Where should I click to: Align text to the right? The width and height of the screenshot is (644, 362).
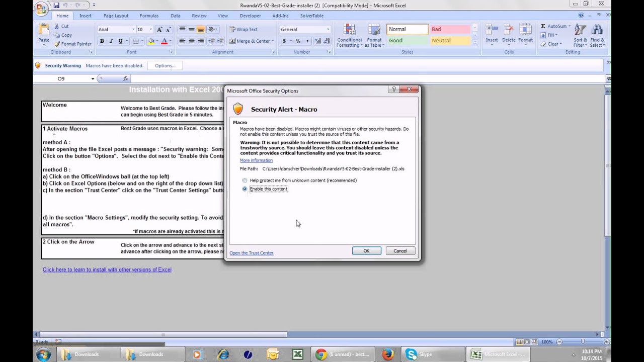(x=200, y=41)
